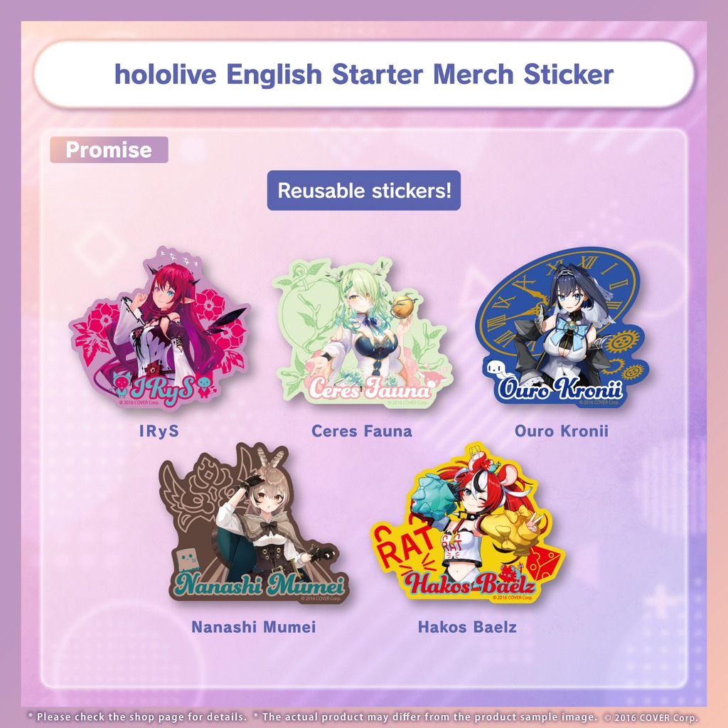
Task: Click the white snake mascot on Kronii sticker
Action: tap(498, 369)
